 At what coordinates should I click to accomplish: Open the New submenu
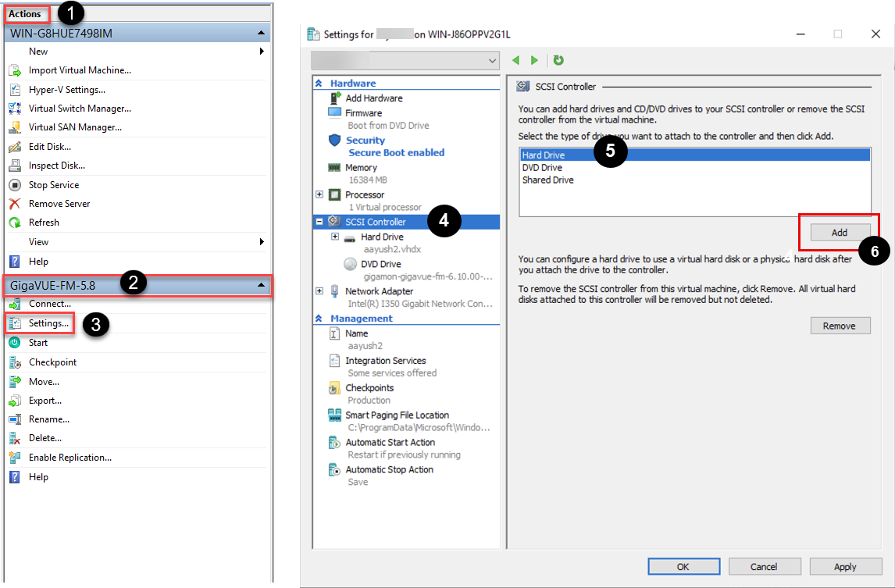261,52
